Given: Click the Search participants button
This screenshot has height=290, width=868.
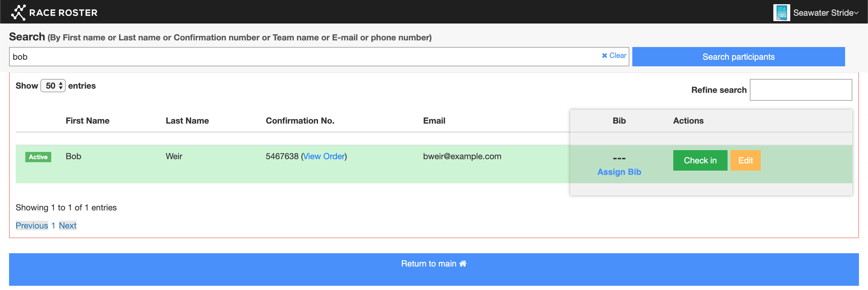Looking at the screenshot, I should tap(738, 57).
